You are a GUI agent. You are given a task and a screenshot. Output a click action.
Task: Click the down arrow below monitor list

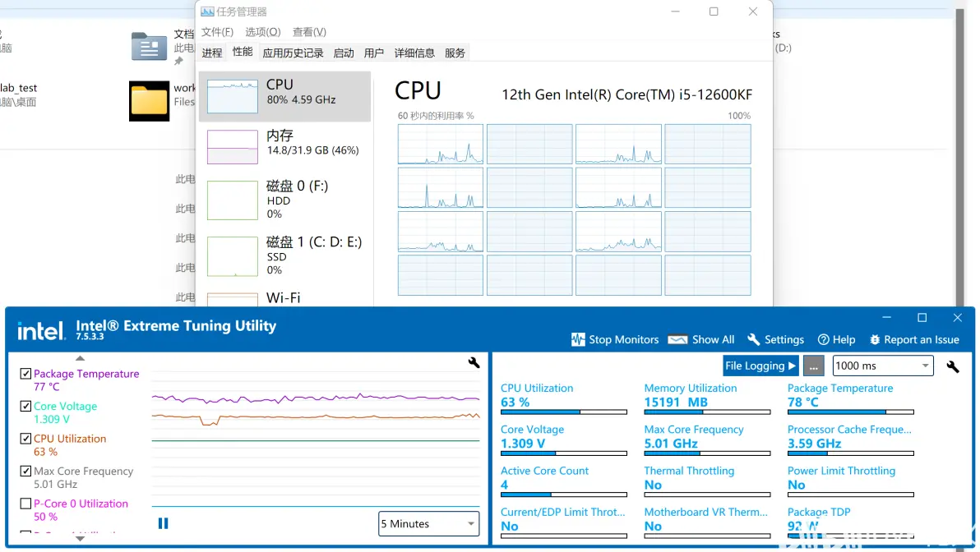pos(80,538)
